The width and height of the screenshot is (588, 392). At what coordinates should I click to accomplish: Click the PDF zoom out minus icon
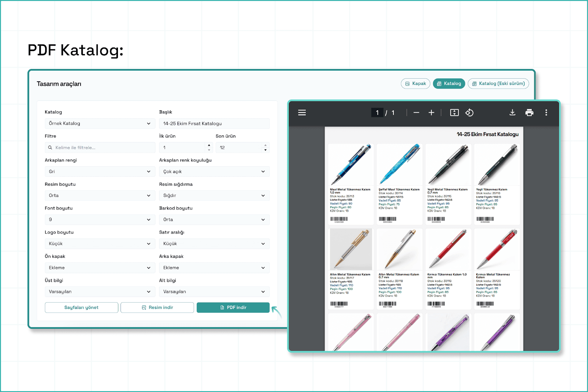[416, 113]
